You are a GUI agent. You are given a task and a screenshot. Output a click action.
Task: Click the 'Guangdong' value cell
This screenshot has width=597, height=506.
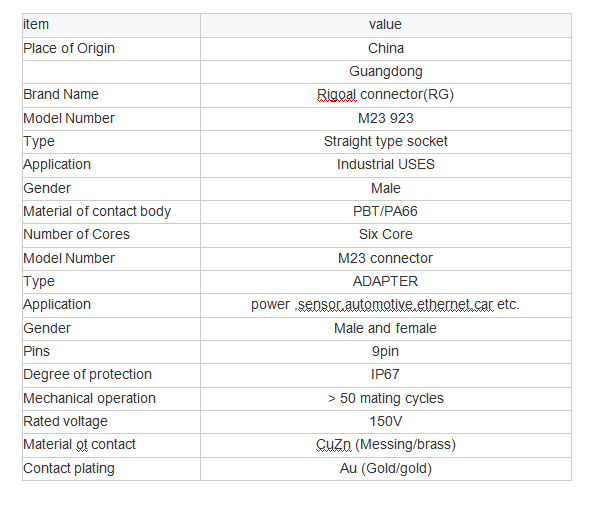(386, 72)
